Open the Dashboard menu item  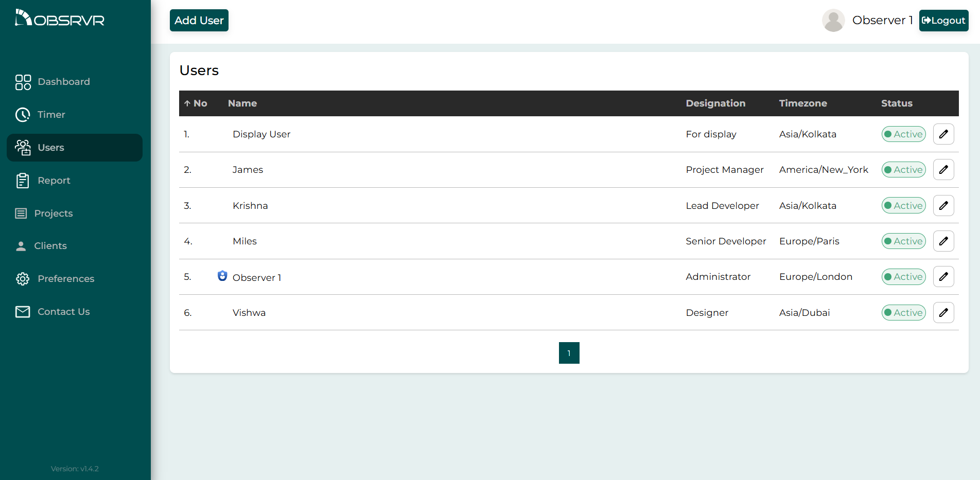tap(64, 82)
